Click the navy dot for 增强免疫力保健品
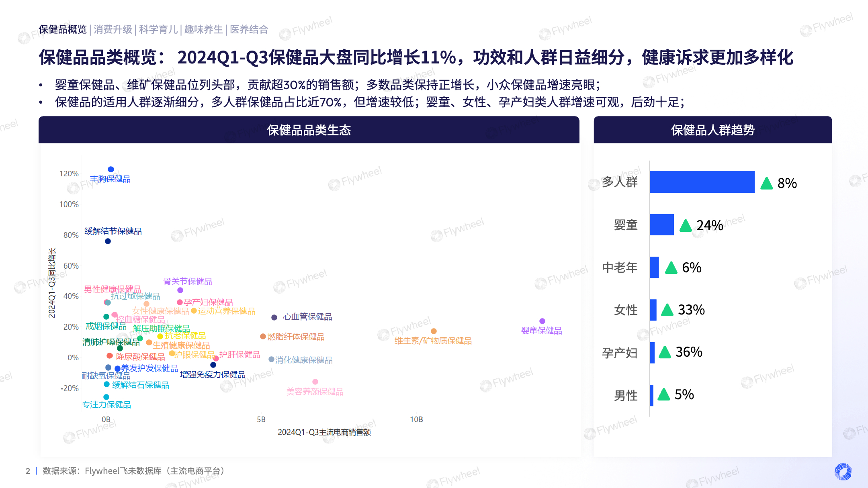 coord(213,365)
